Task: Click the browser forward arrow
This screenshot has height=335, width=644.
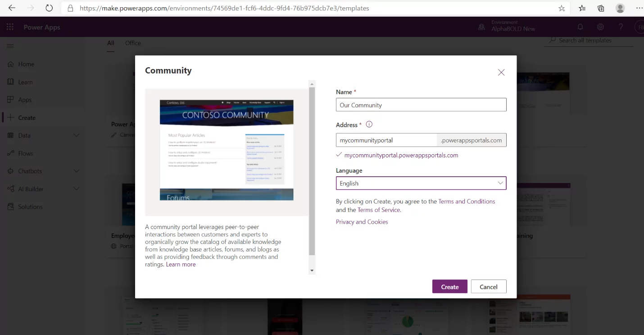Action: tap(31, 8)
